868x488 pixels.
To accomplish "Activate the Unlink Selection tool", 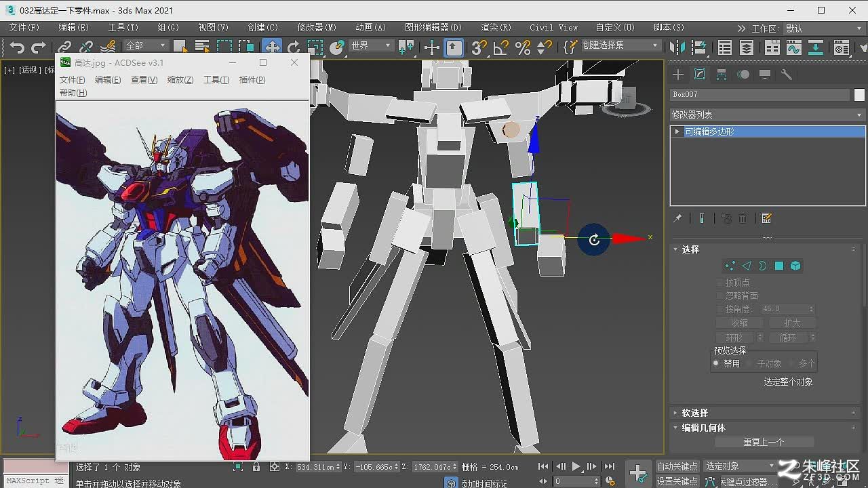I will [x=86, y=47].
